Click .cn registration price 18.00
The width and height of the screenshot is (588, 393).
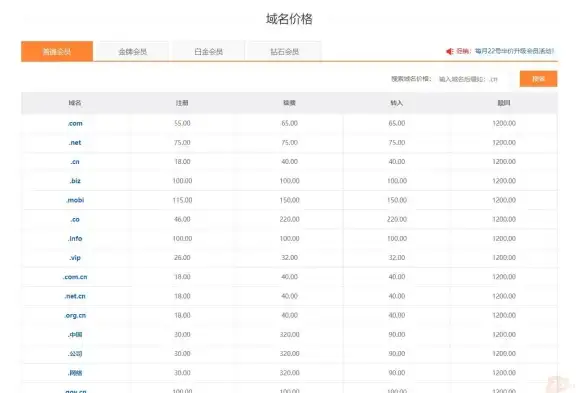pyautogui.click(x=182, y=162)
